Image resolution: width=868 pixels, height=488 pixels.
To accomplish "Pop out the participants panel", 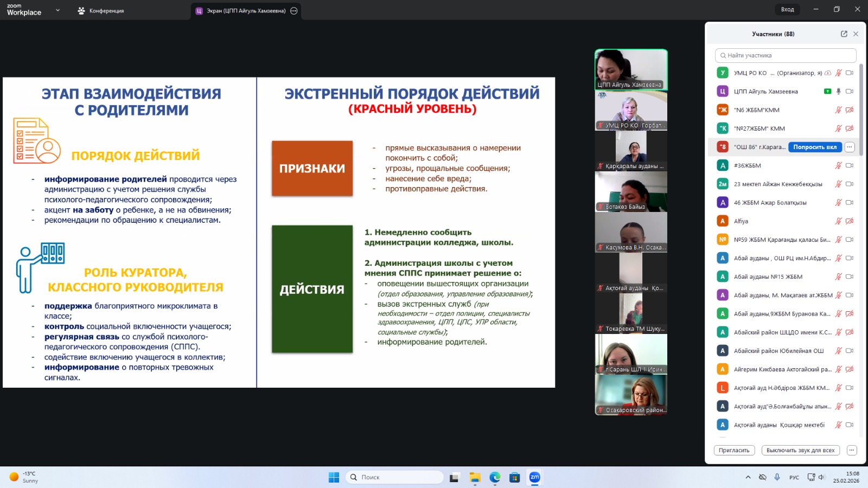I will coord(844,34).
